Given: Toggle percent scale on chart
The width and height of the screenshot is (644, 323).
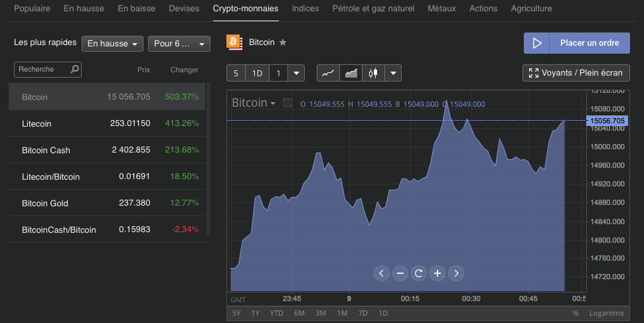Looking at the screenshot, I should tap(576, 313).
